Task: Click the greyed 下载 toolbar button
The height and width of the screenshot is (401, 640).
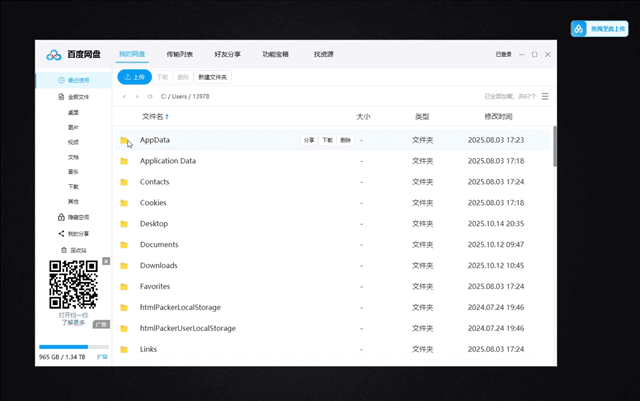Action: [162, 77]
